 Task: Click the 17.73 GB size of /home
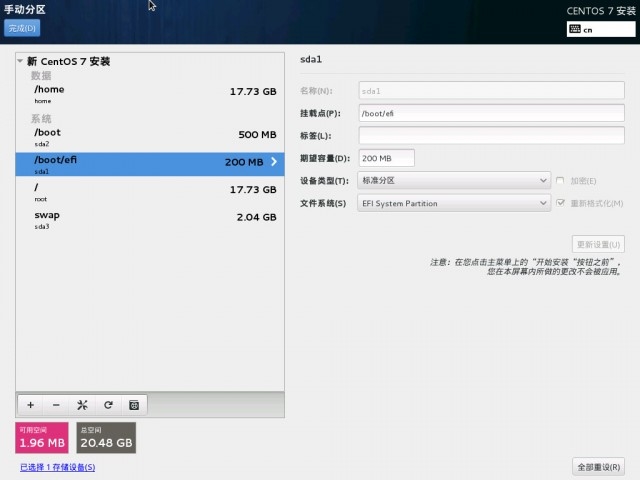[x=253, y=91]
